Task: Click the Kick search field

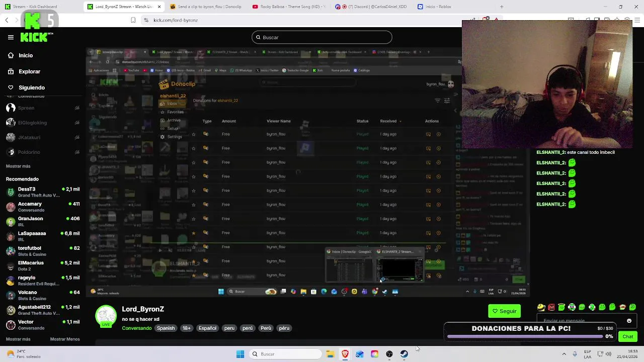Action: click(x=322, y=37)
